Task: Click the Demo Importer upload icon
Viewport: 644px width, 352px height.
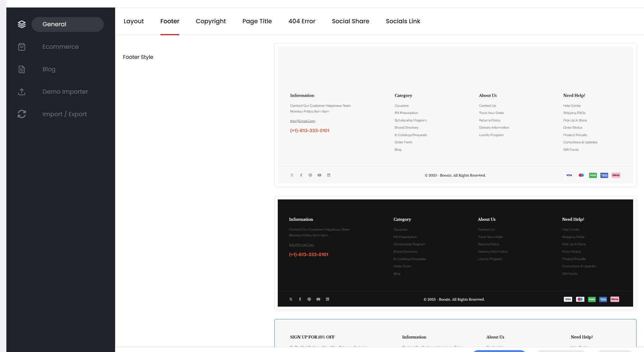Action: click(22, 92)
